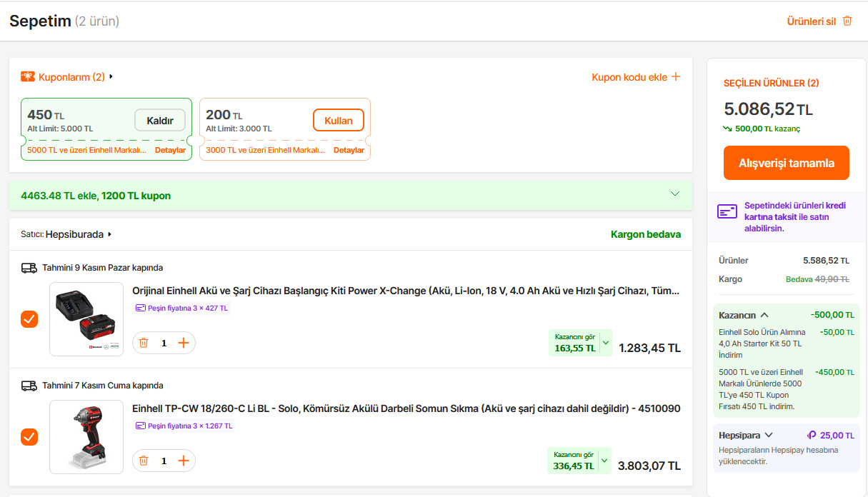Uncheck the Einhell Akü starter kit checkbox
Viewport: 868px width, 497px height.
(29, 319)
